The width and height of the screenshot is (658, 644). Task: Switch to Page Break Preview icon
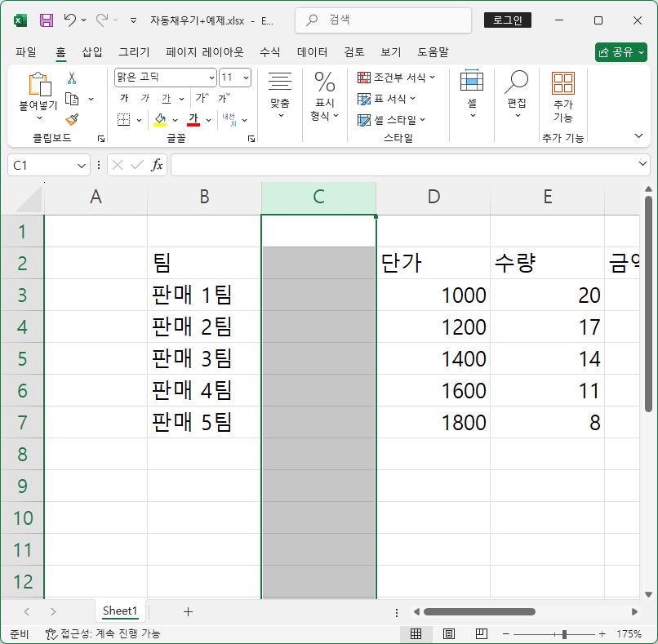482,633
